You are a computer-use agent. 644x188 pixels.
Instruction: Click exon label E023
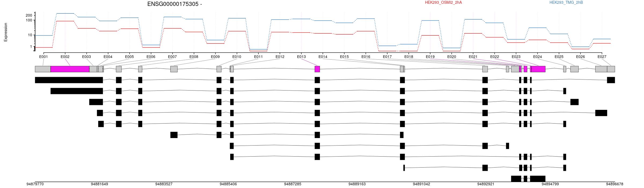[516, 57]
